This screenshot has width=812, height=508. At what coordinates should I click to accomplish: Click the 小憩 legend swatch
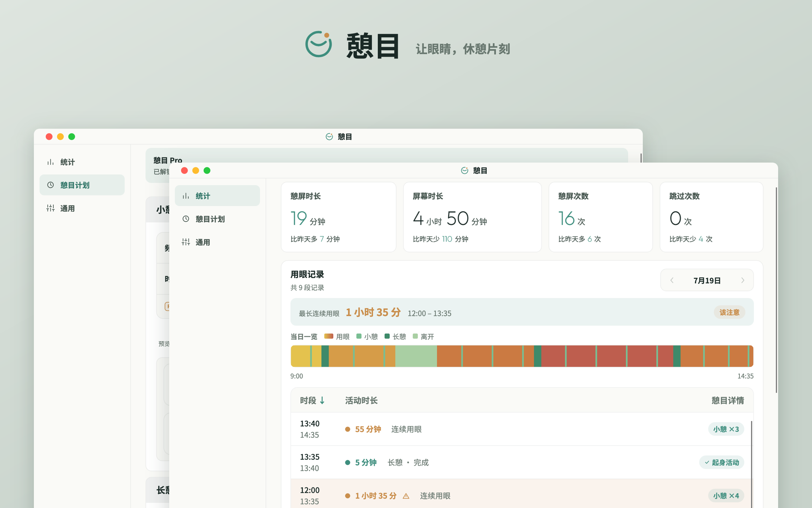[359, 336]
